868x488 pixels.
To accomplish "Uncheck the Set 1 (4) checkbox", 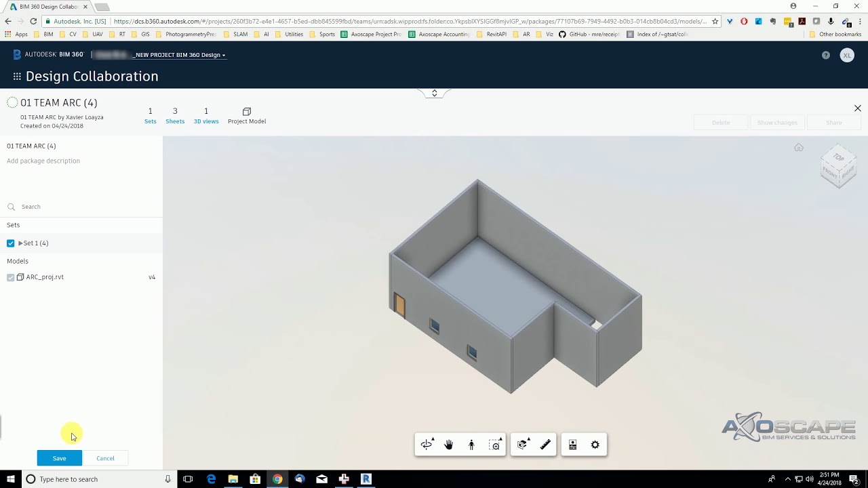I will tap(10, 243).
